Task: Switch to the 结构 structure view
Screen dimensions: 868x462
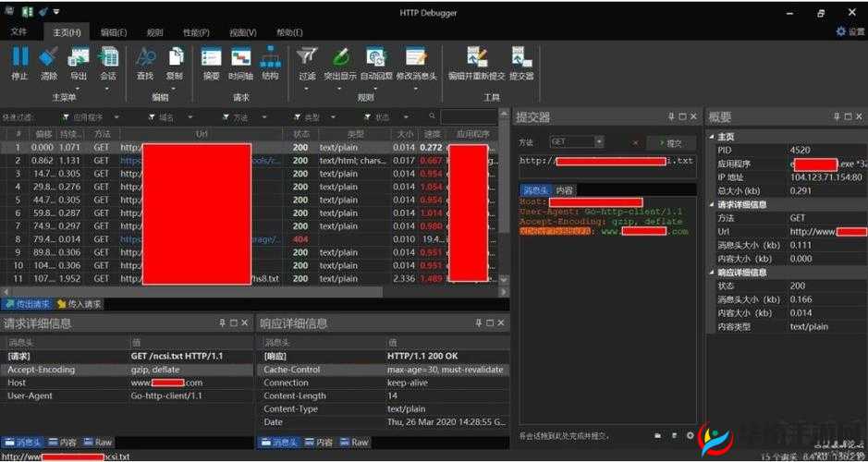Action: (x=270, y=63)
